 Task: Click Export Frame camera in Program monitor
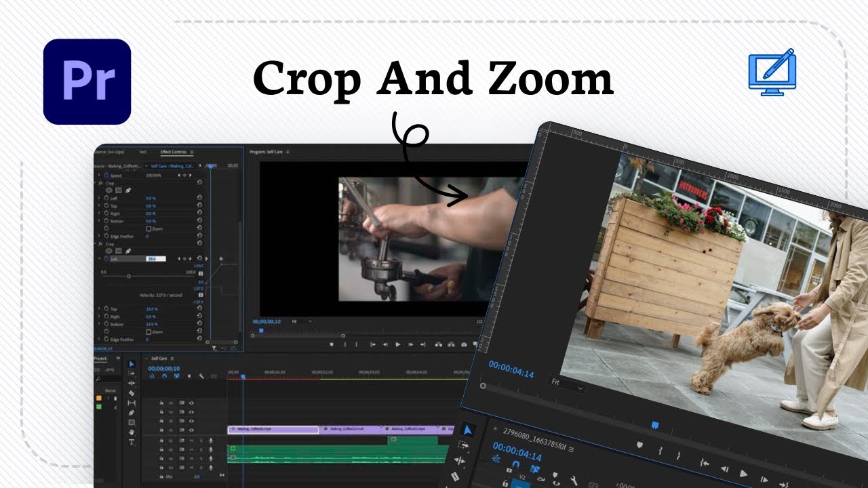(464, 344)
